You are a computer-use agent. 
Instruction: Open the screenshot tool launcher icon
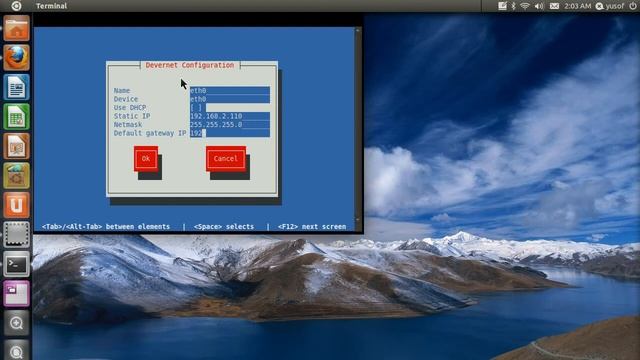16,235
